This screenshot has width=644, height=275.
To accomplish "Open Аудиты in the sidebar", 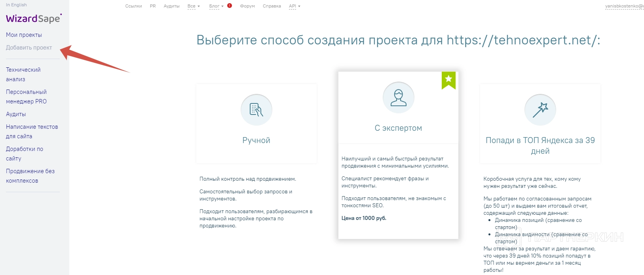I will coord(16,114).
